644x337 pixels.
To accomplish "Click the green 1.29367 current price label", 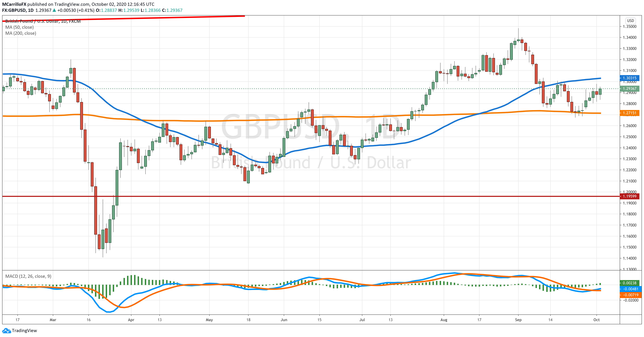I will [x=630, y=88].
